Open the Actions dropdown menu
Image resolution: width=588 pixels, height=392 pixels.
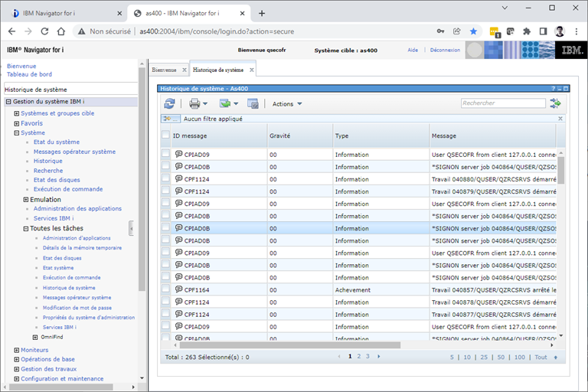pyautogui.click(x=287, y=104)
